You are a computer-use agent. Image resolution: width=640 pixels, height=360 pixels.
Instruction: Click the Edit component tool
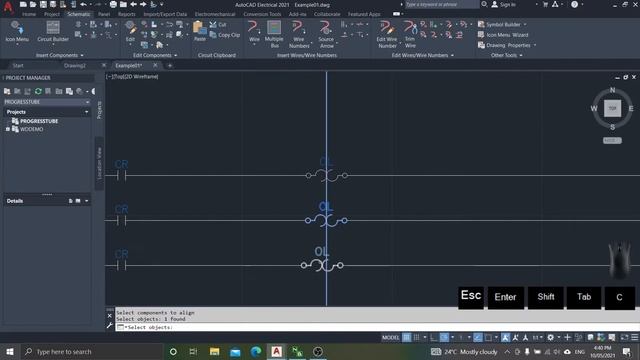tap(130, 32)
